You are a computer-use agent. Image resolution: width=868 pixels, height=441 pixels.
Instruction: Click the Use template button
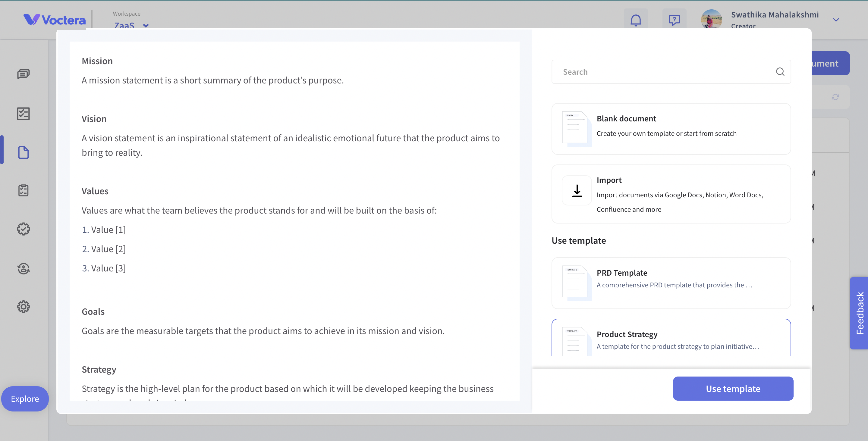click(x=733, y=389)
